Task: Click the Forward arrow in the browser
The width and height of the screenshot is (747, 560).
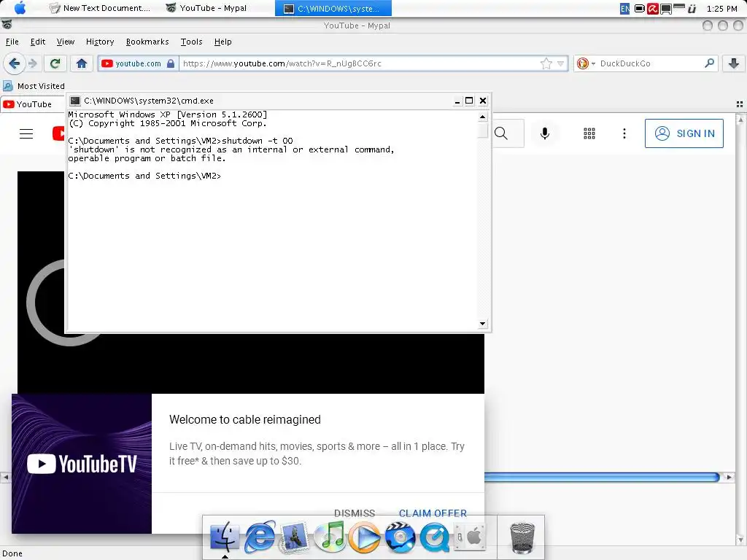Action: (33, 63)
